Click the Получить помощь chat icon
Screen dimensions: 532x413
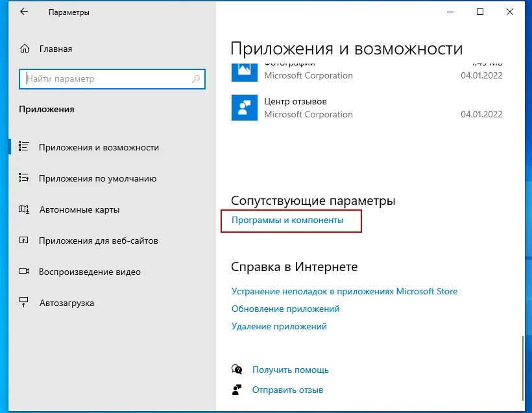tap(237, 370)
